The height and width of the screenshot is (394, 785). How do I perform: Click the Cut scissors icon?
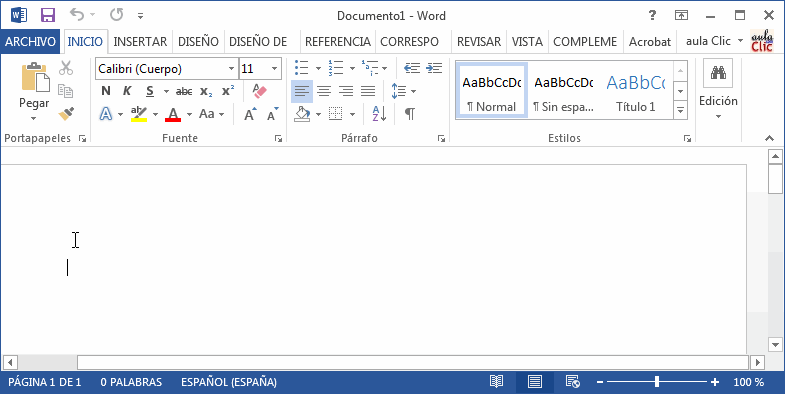(x=66, y=68)
